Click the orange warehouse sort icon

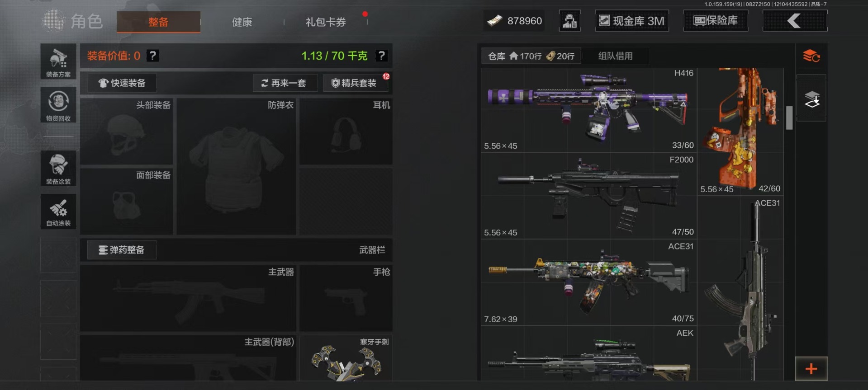[811, 56]
